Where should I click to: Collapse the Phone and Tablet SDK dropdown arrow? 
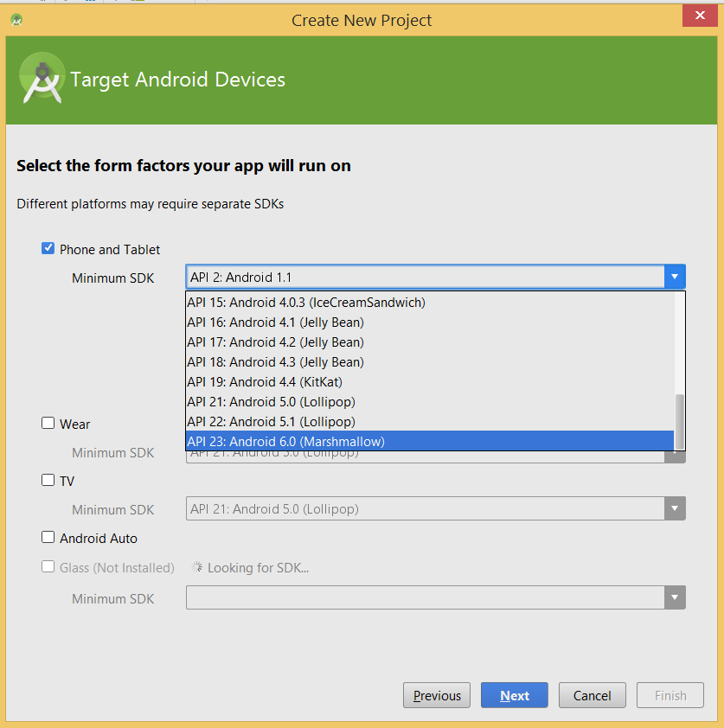(675, 277)
